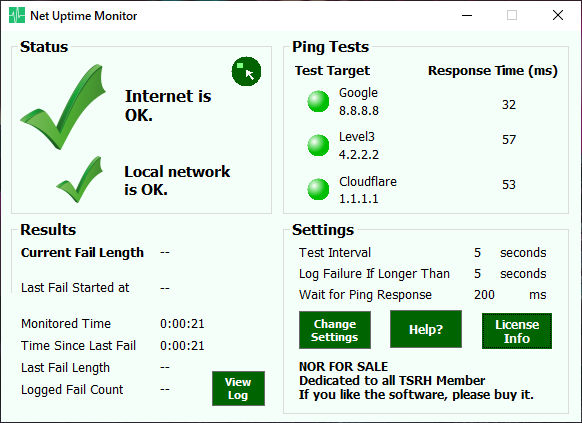Click the Last Fail Length label

click(65, 368)
